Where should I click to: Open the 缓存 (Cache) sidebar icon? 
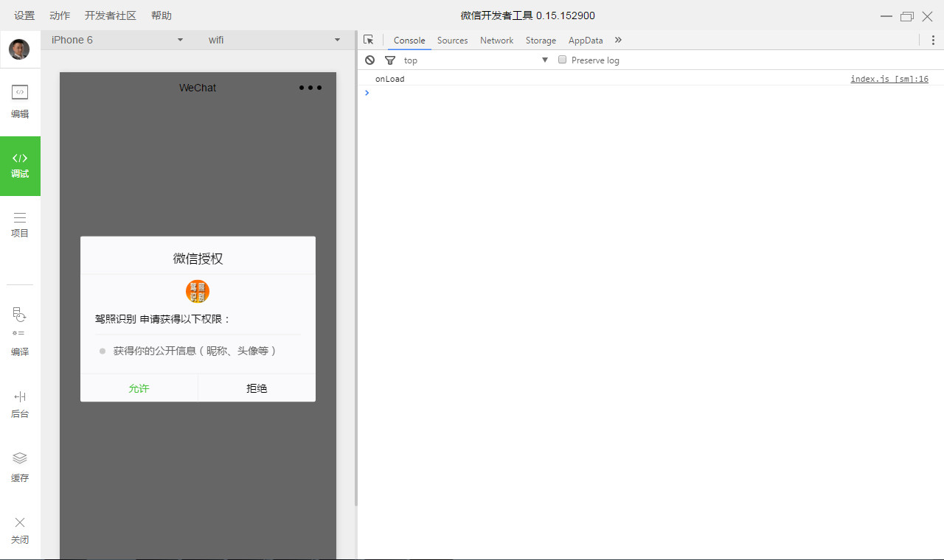[20, 468]
